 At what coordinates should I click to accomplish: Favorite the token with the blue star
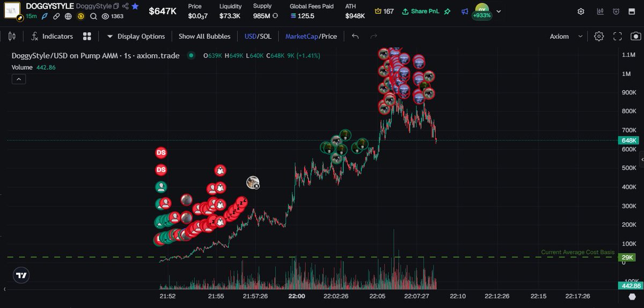click(x=135, y=6)
